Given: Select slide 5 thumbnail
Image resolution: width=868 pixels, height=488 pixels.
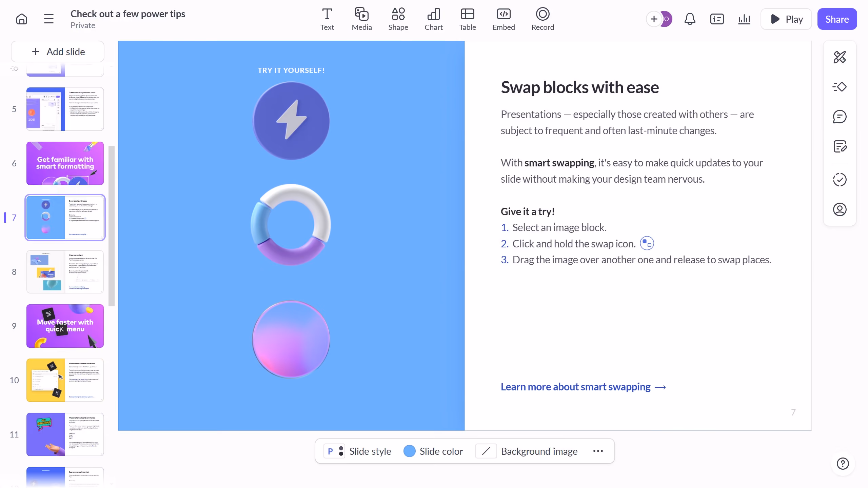Looking at the screenshot, I should [x=65, y=109].
